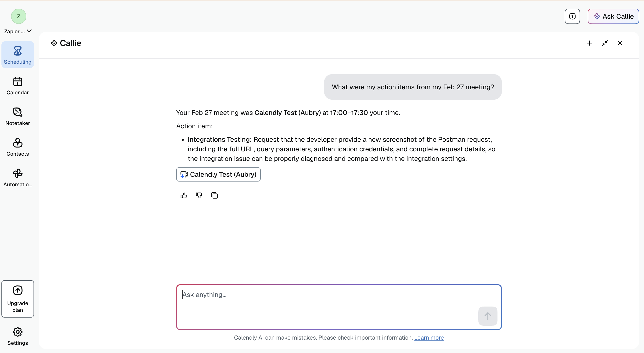
Task: Focus the Ask anything input field
Action: coord(339,307)
